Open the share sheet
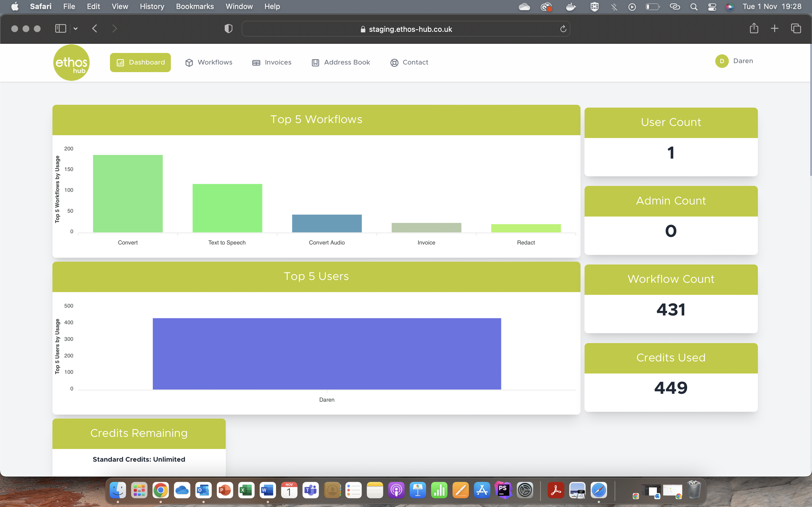 [754, 28]
